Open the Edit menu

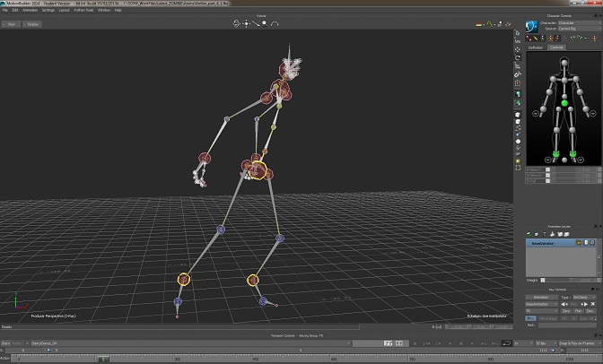click(x=15, y=10)
